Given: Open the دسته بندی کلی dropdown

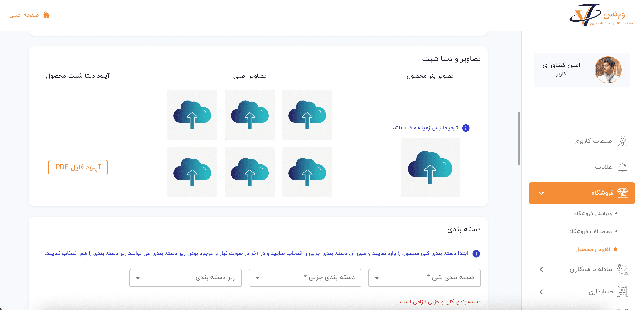Looking at the screenshot, I should tap(424, 278).
